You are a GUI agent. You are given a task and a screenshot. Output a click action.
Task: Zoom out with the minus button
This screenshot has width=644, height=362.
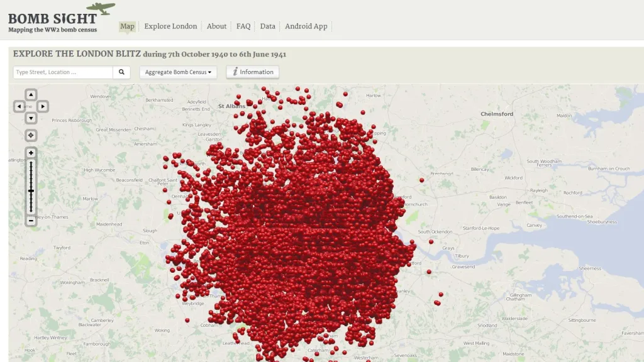[30, 221]
